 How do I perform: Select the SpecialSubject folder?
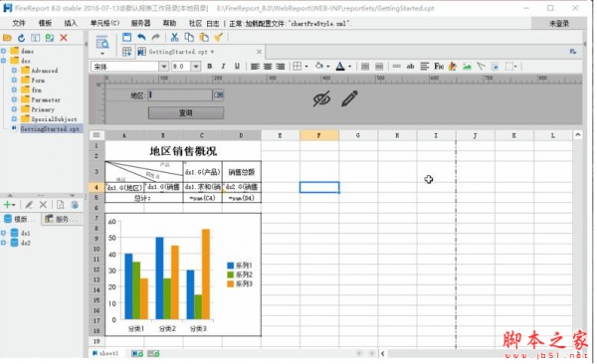(54, 118)
